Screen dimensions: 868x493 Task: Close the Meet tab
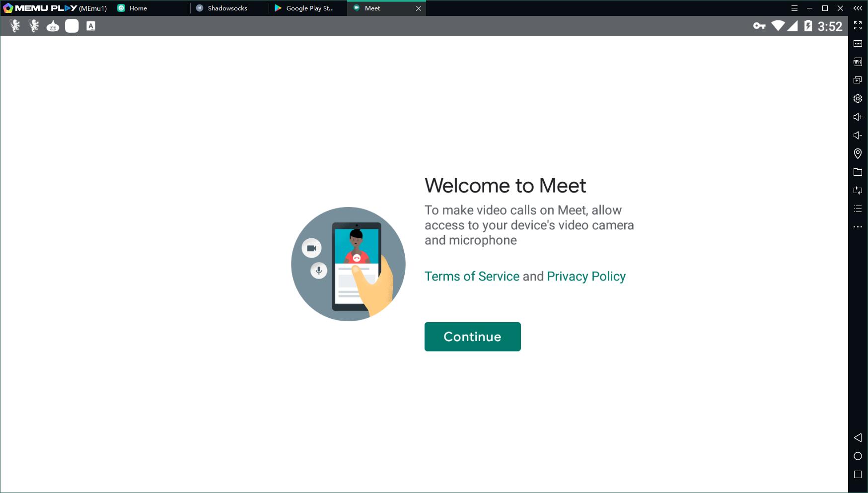click(419, 8)
